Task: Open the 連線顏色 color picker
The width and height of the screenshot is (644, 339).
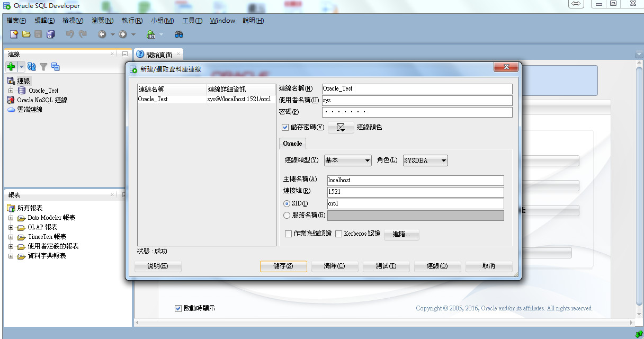Action: click(341, 128)
